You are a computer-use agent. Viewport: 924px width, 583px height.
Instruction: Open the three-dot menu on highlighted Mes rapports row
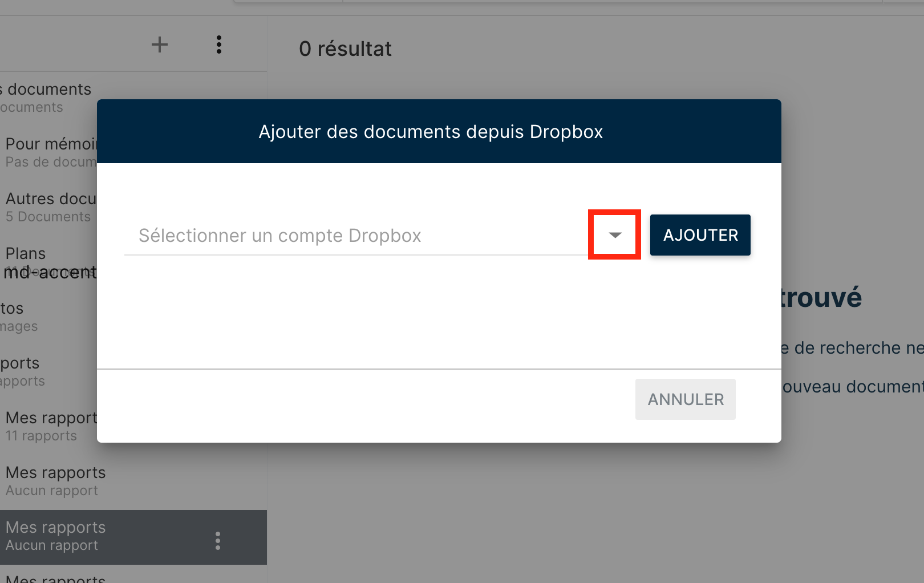218,541
